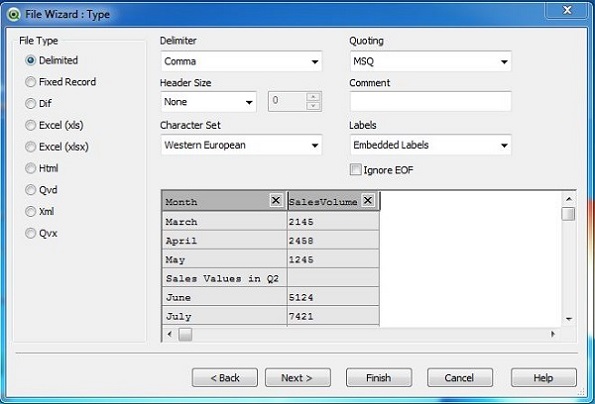The image size is (595, 404).
Task: Click the 1245 sales value cell
Action: click(333, 259)
